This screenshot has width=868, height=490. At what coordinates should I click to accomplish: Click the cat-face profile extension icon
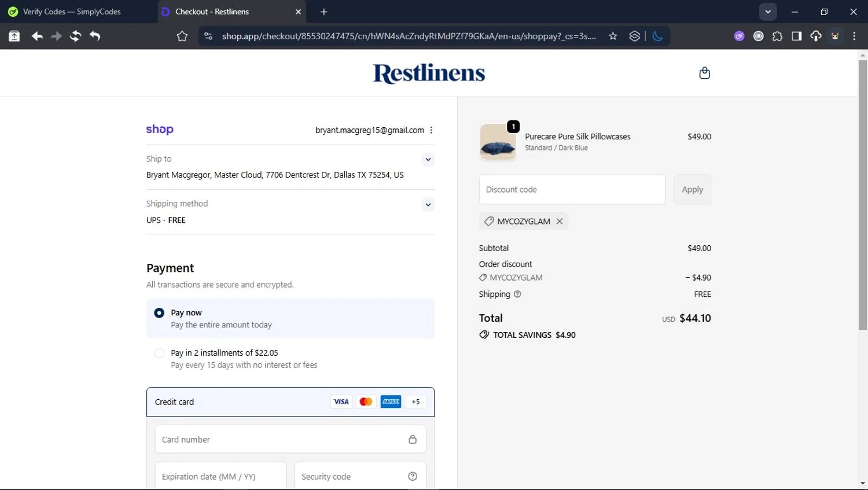835,36
